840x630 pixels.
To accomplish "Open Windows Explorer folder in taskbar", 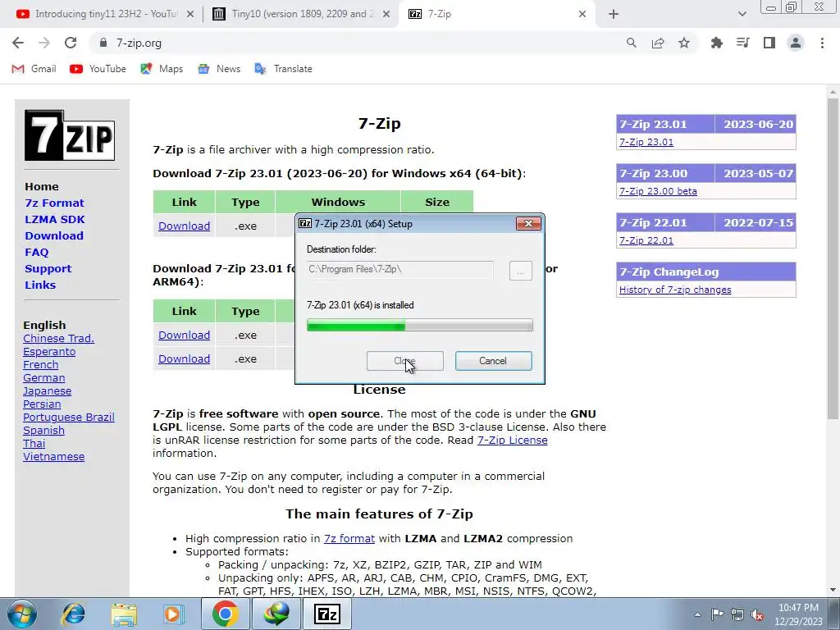I will coord(124,614).
